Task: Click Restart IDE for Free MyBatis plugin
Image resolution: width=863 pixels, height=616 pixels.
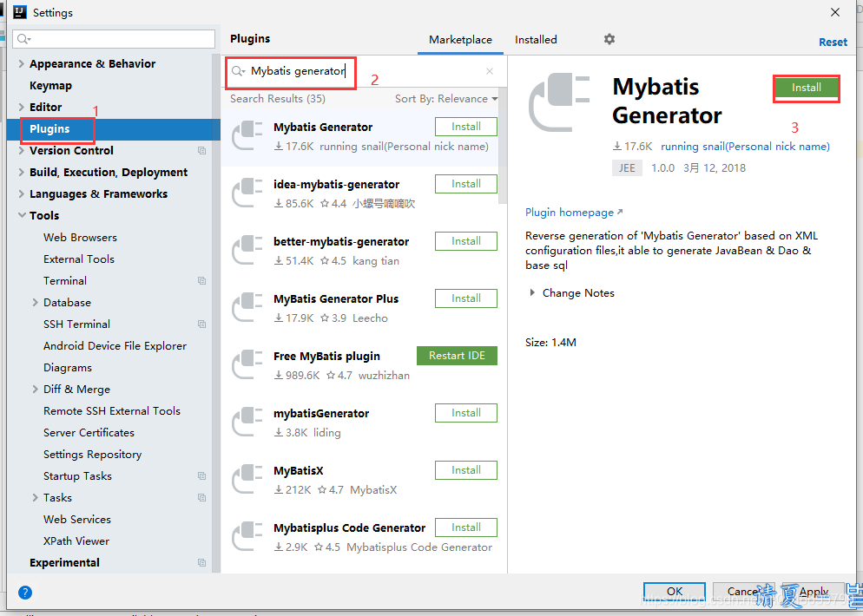Action: pos(457,356)
